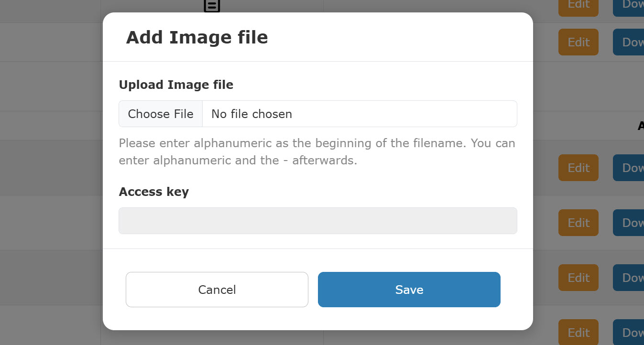644x345 pixels.
Task: Click the bottommost Edit button
Action: tap(578, 332)
